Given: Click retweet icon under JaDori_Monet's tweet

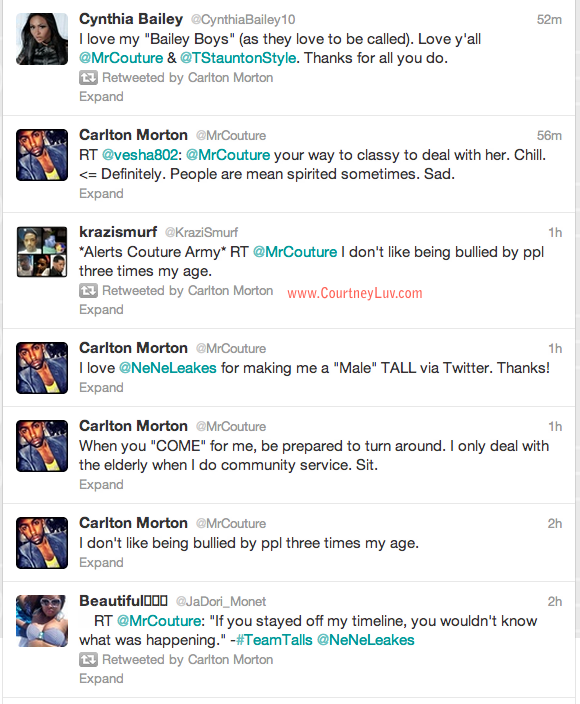Looking at the screenshot, I should click(88, 660).
